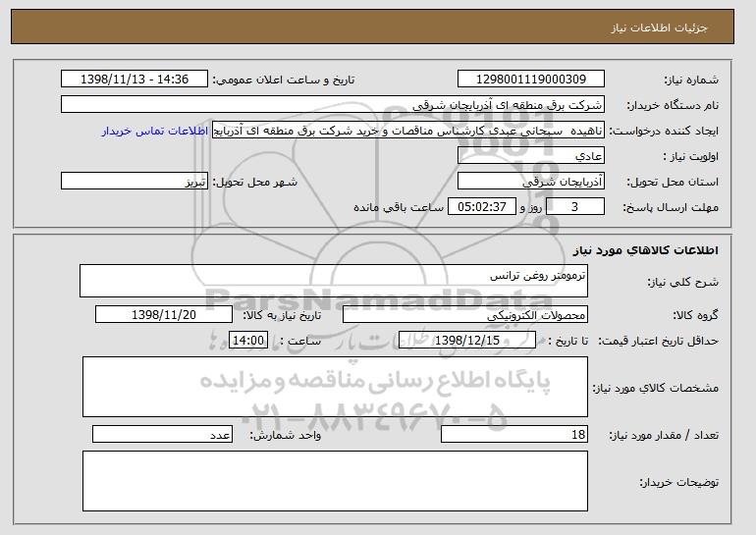This screenshot has width=756, height=535.
Task: Click the buyer name field شرکت برق منطقه ای آذربایجان شرقی
Action: (333, 105)
